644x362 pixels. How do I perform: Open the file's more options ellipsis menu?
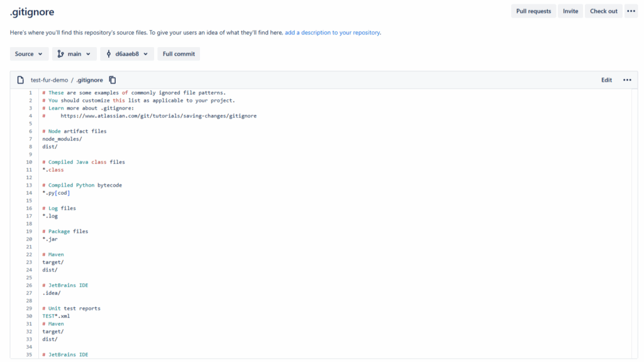click(x=626, y=80)
